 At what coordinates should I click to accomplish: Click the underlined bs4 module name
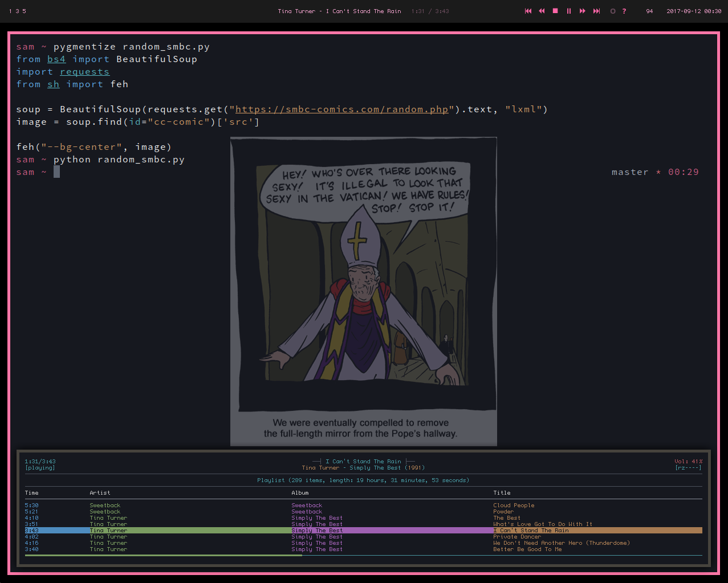[56, 59]
